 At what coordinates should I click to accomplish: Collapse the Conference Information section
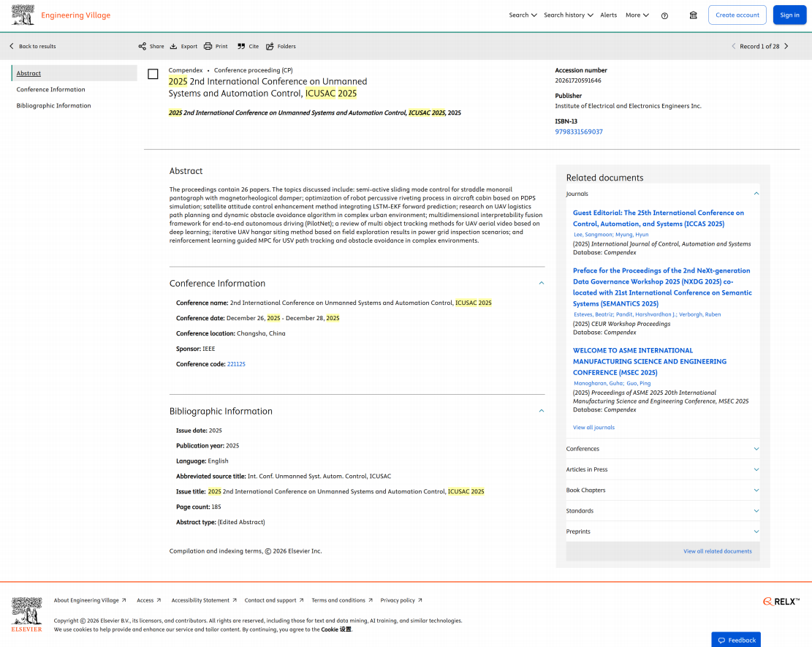(541, 284)
